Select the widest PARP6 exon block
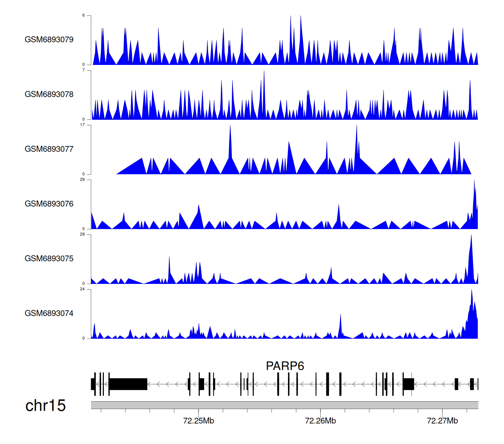Viewport: 504px width, 444px height. click(128, 384)
